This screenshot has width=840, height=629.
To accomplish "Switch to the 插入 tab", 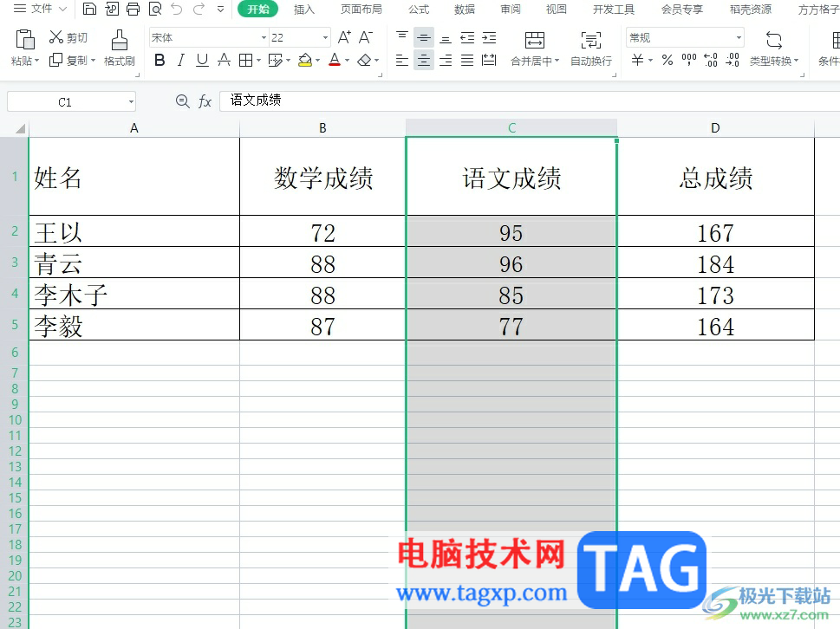I will [303, 10].
